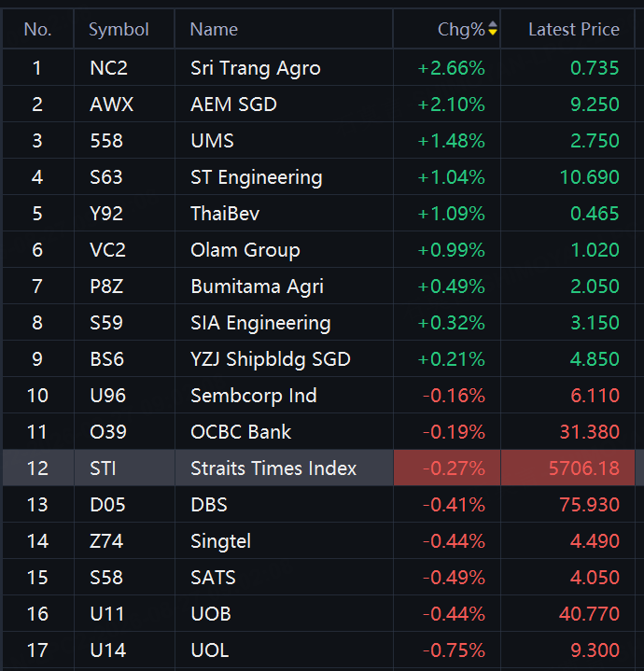Click the -0.16% change value
The image size is (644, 671).
(454, 396)
